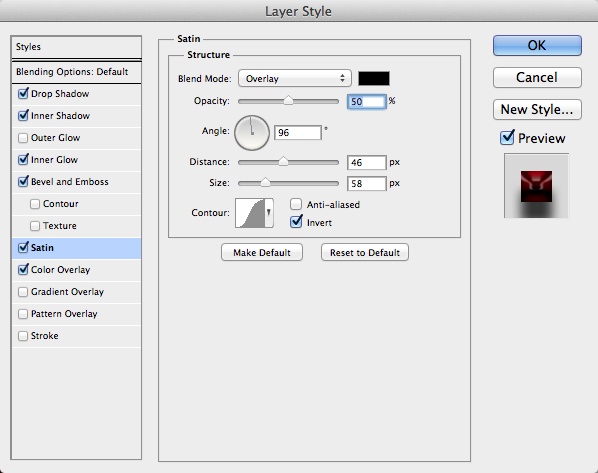Screen dimensions: 598x473
Task: Click the black satin color swatch
Action: [x=374, y=79]
